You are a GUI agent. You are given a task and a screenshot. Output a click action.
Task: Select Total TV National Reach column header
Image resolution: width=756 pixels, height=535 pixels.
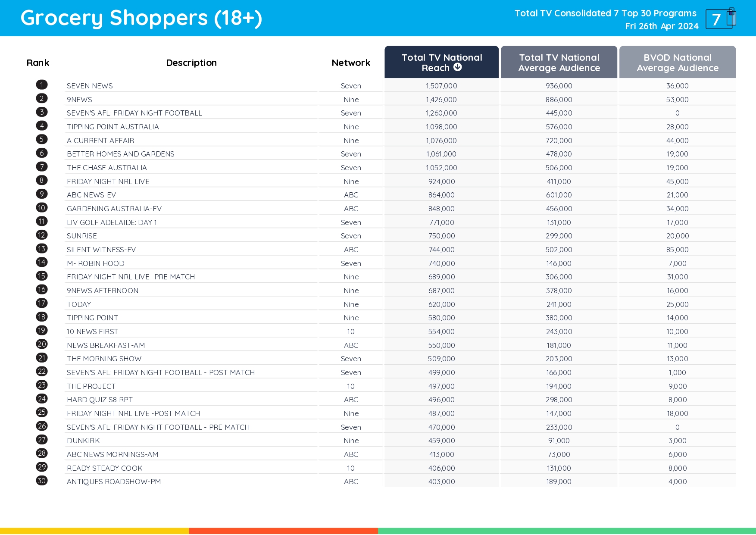tap(441, 62)
